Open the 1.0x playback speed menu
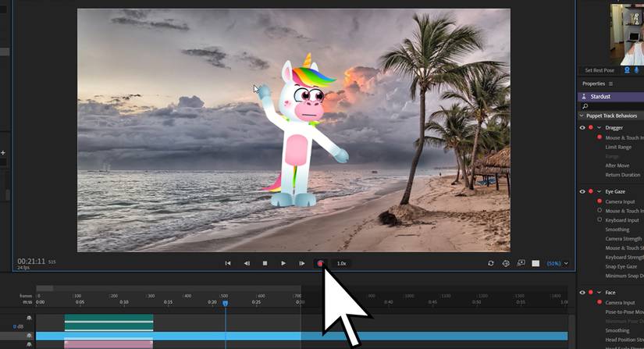Viewport: 644px width, 349px height. (341, 263)
